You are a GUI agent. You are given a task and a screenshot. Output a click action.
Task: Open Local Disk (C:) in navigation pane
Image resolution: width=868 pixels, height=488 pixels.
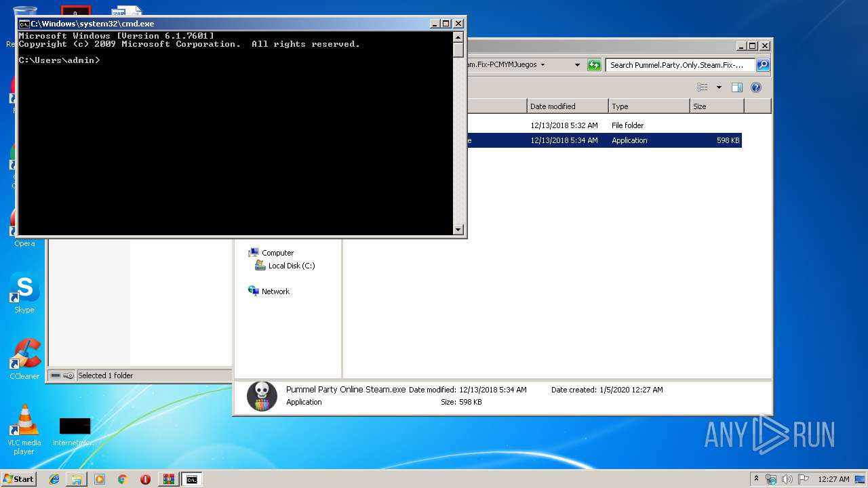pyautogui.click(x=285, y=266)
